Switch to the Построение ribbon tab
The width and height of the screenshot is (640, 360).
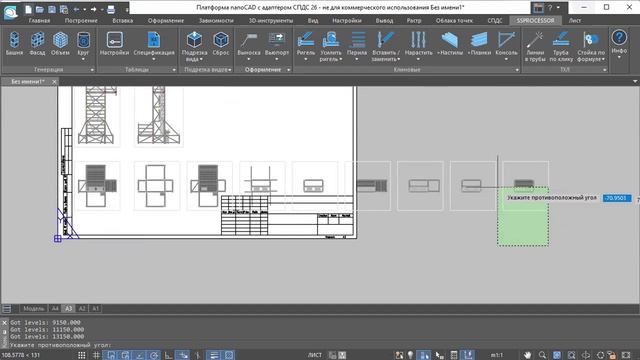click(x=81, y=20)
